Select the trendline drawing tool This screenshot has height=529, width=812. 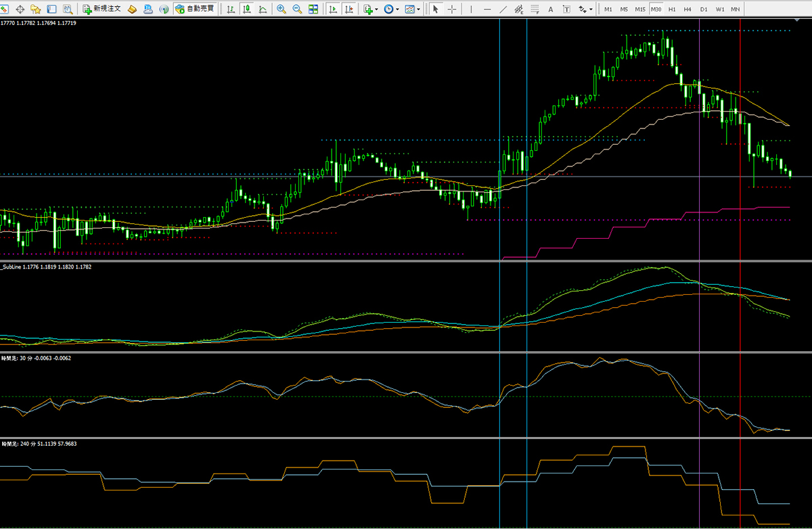pyautogui.click(x=503, y=9)
